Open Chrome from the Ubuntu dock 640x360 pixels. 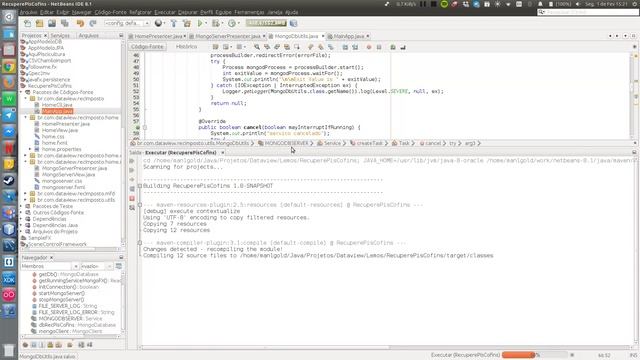9,67
